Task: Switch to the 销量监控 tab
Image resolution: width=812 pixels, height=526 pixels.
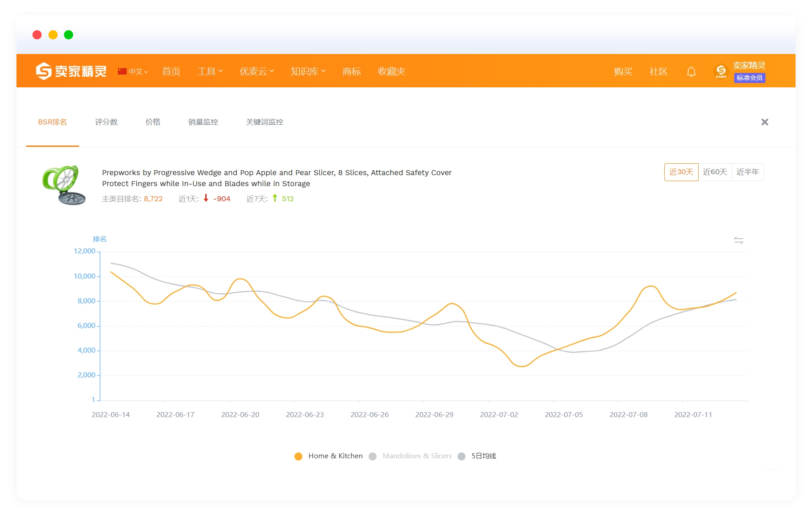Action: coord(203,122)
